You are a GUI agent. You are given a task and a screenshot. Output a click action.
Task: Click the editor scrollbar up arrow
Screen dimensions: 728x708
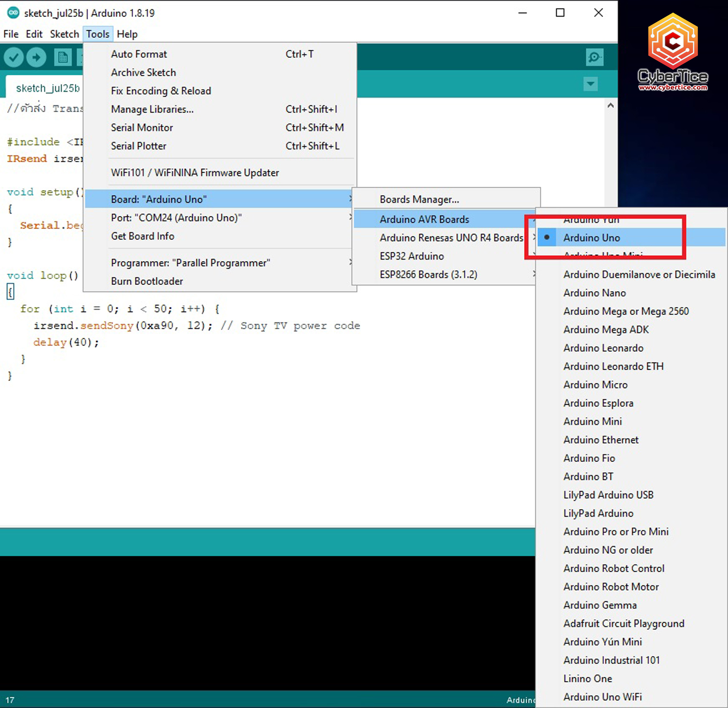click(611, 105)
